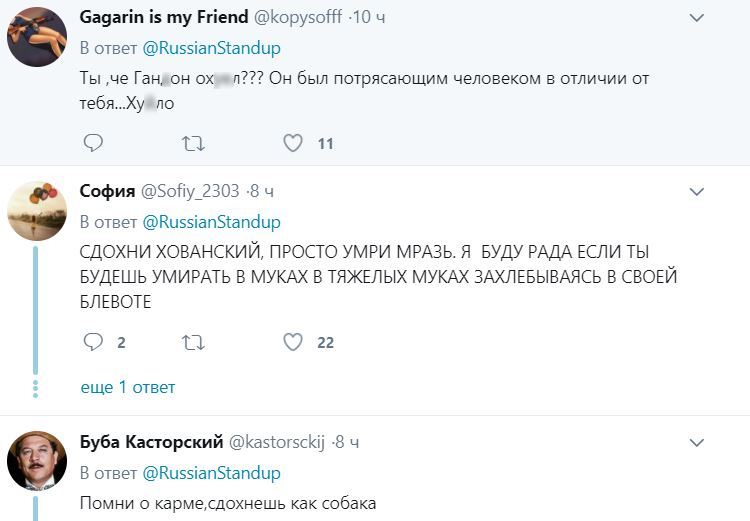The image size is (750, 521).
Task: Open the @RussianStandup link in Gagarin's tweet
Action: click(212, 48)
